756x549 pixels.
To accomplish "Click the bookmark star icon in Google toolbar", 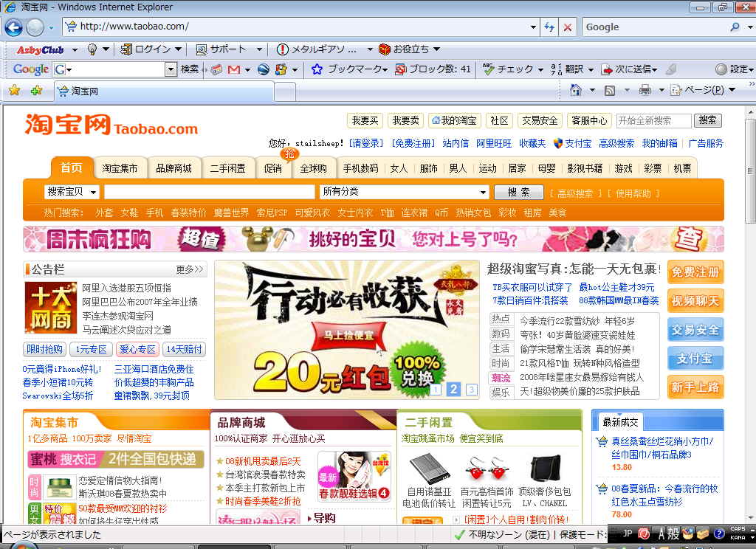I will [x=317, y=69].
